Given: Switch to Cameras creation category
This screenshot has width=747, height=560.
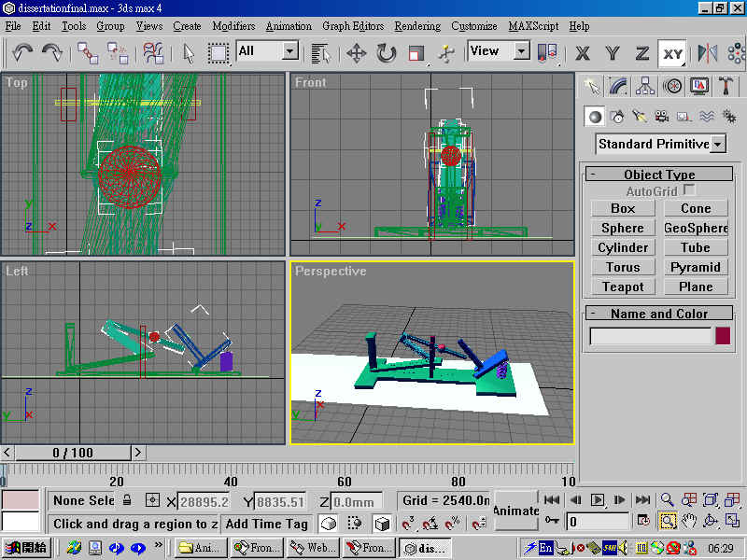Looking at the screenshot, I should point(661,117).
